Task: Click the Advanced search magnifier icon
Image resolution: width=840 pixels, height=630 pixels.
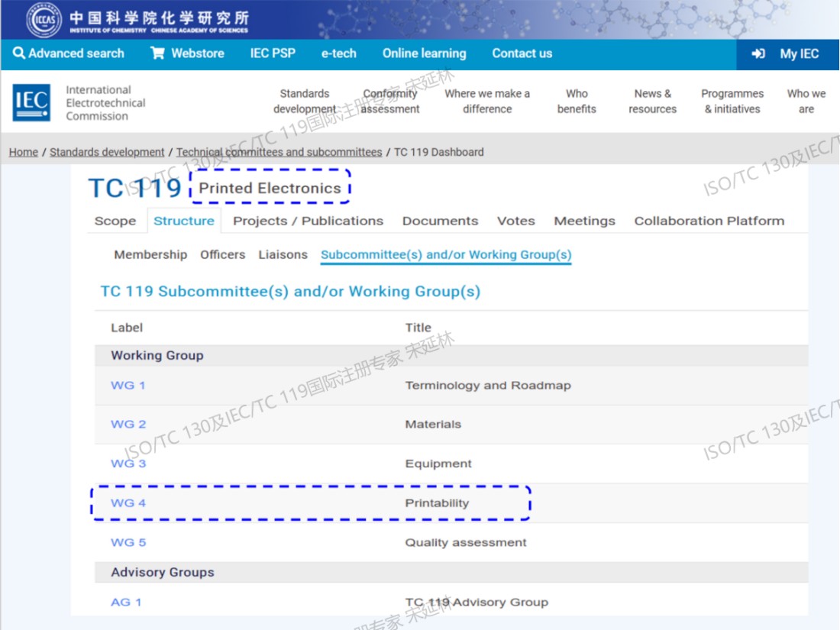Action: tap(19, 53)
